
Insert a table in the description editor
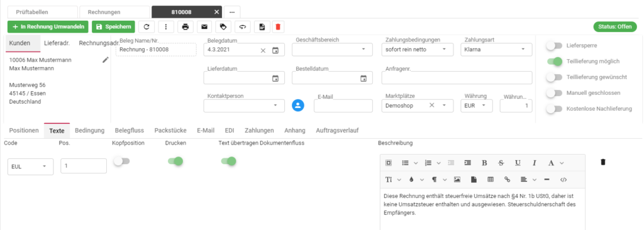pyautogui.click(x=491, y=180)
